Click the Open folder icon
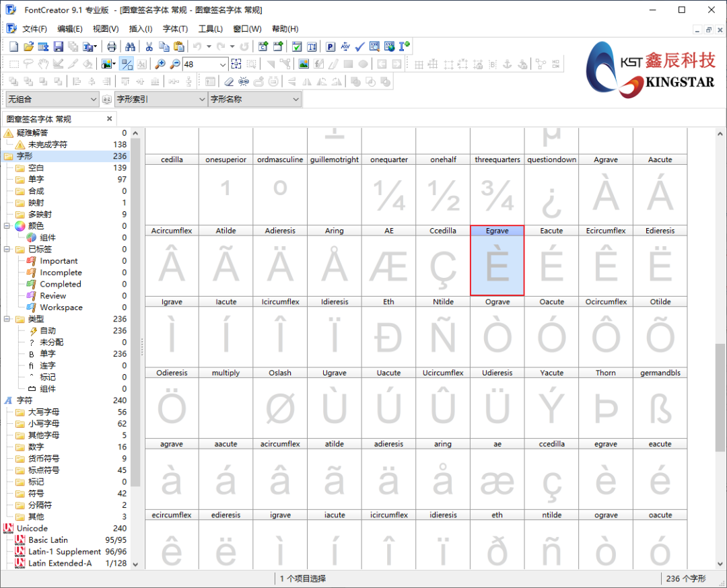 click(29, 46)
